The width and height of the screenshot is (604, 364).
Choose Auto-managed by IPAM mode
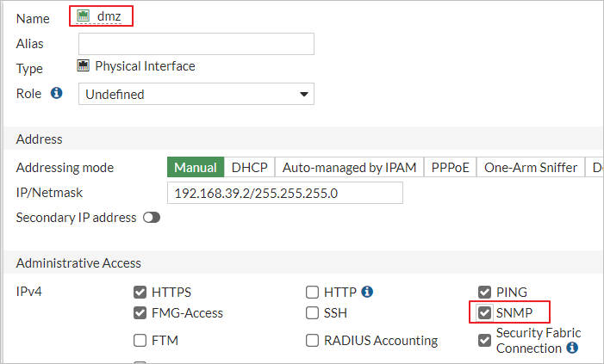349,168
